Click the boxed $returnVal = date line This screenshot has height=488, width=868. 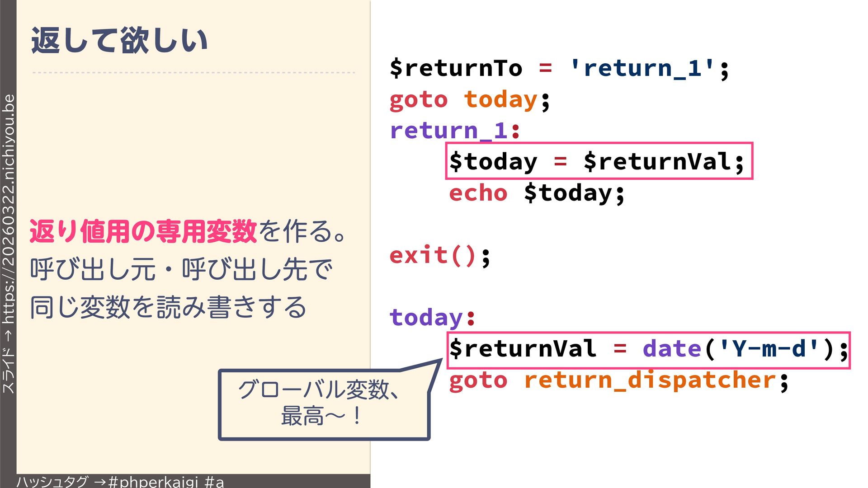(x=648, y=350)
